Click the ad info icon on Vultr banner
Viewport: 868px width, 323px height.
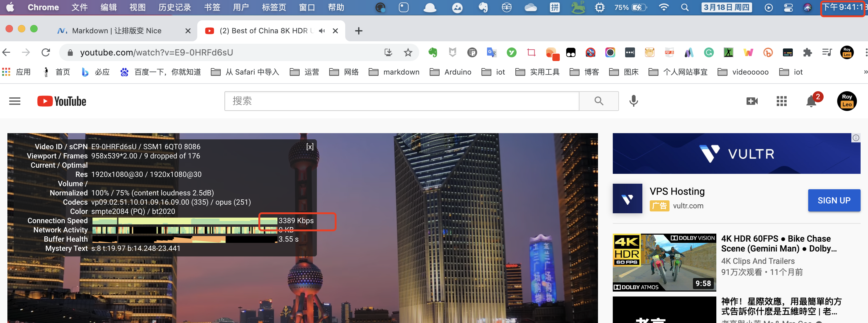pos(856,138)
